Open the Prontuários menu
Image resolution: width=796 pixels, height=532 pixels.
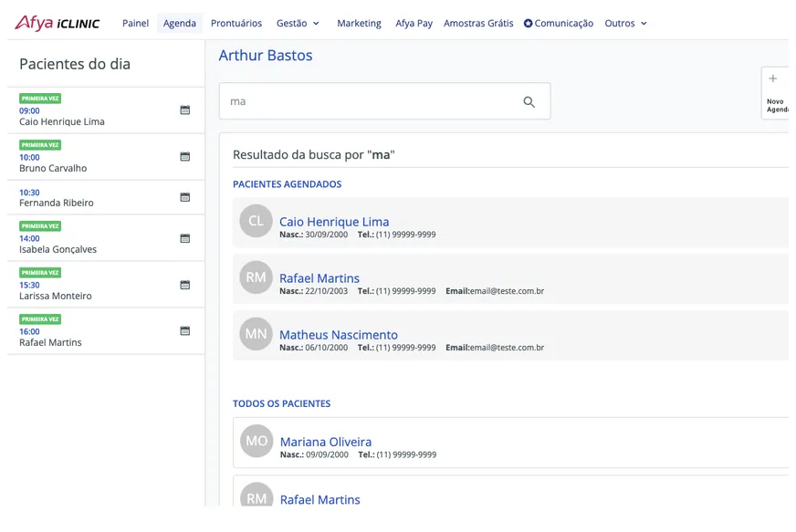click(x=236, y=24)
